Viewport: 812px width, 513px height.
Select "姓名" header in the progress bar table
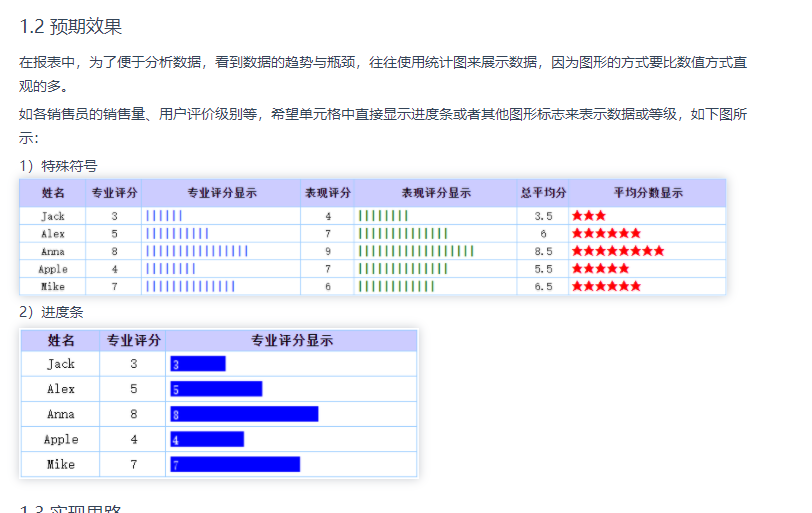coord(61,341)
